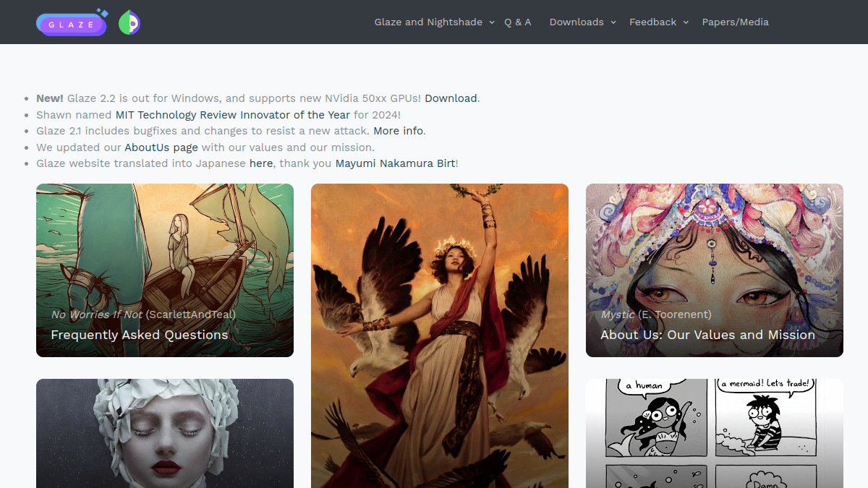868x488 pixels.
Task: Open Papers/Media in the navigation bar
Action: pyautogui.click(x=736, y=22)
